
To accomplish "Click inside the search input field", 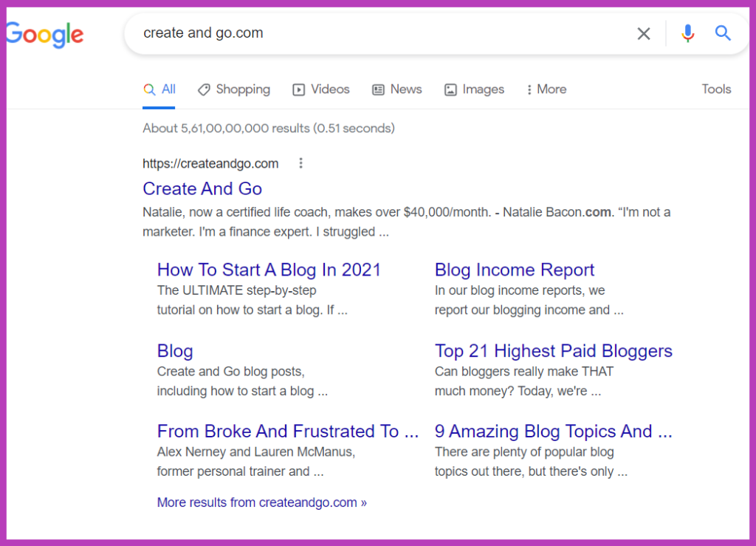I will [369, 33].
